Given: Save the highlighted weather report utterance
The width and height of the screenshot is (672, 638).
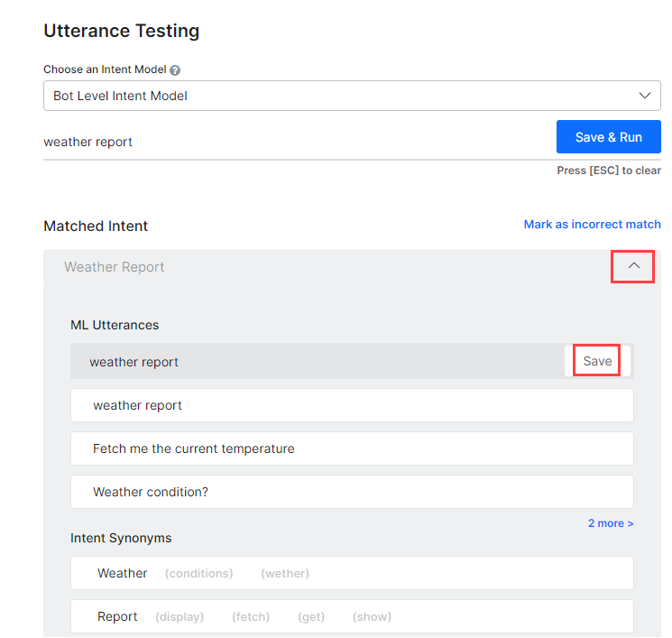Looking at the screenshot, I should point(597,361).
